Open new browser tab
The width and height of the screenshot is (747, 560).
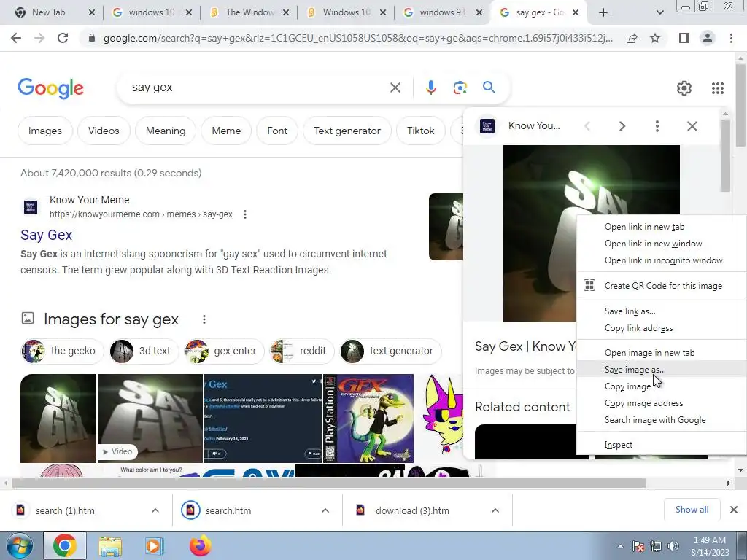point(603,12)
